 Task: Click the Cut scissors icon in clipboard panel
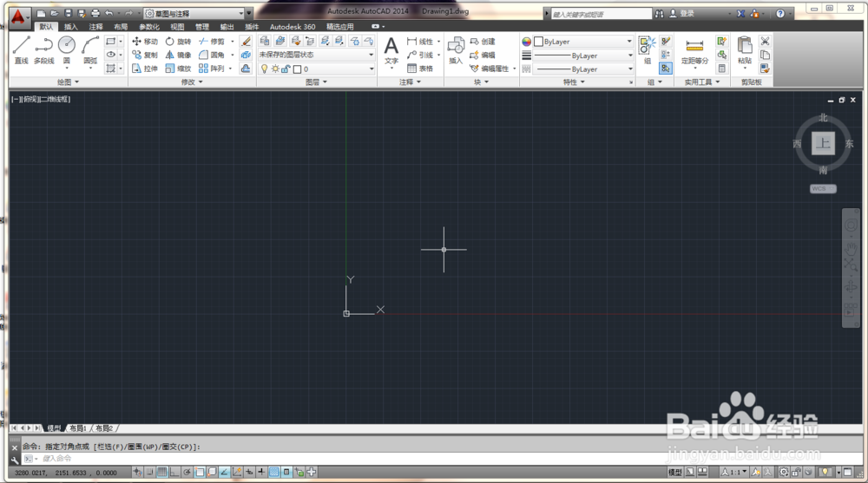click(x=765, y=41)
